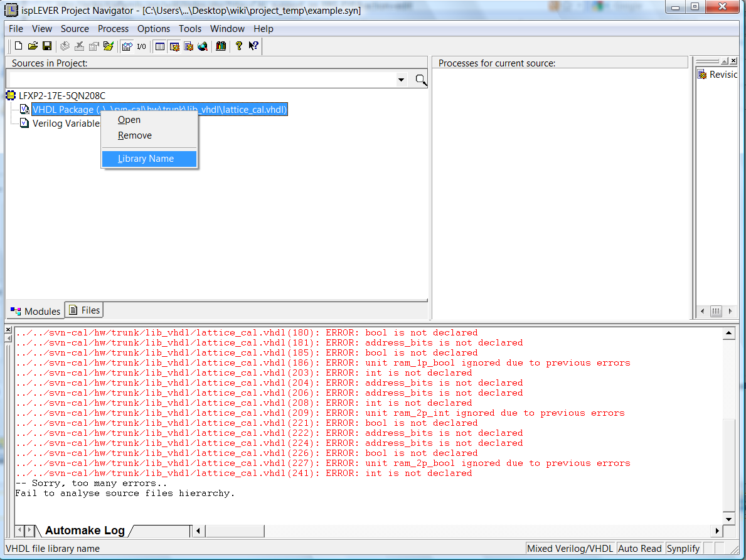Click the log pane scroll down arrow
The height and width of the screenshot is (560, 746).
tap(729, 519)
